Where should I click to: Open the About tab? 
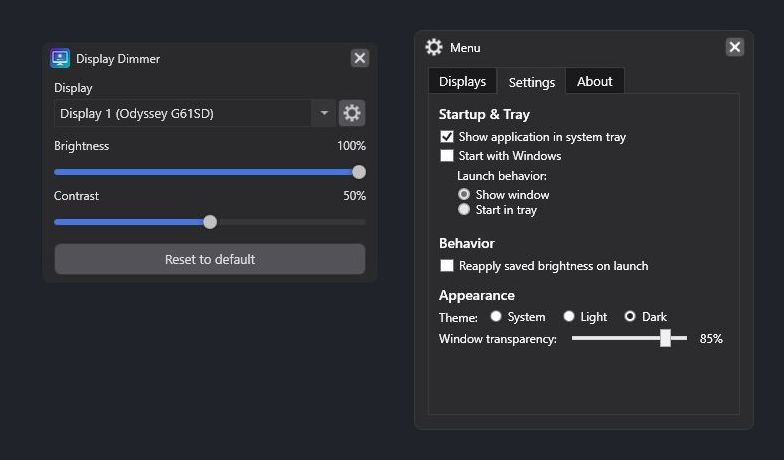pyautogui.click(x=594, y=82)
